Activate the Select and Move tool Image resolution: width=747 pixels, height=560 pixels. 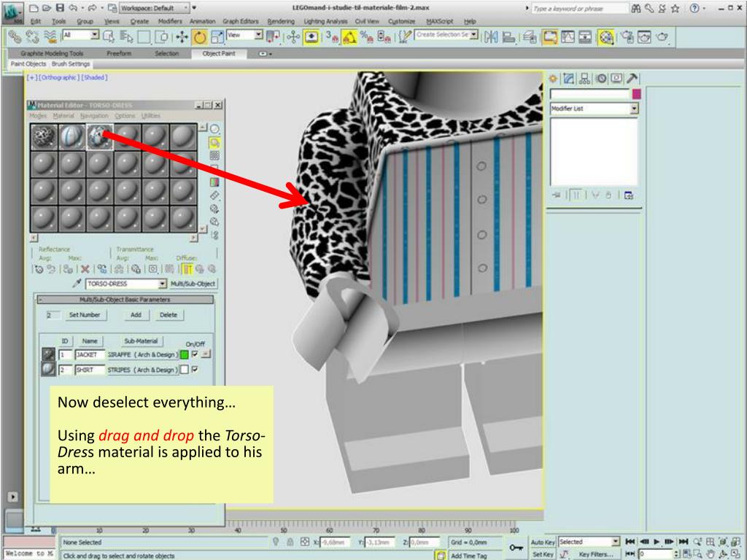(x=182, y=37)
